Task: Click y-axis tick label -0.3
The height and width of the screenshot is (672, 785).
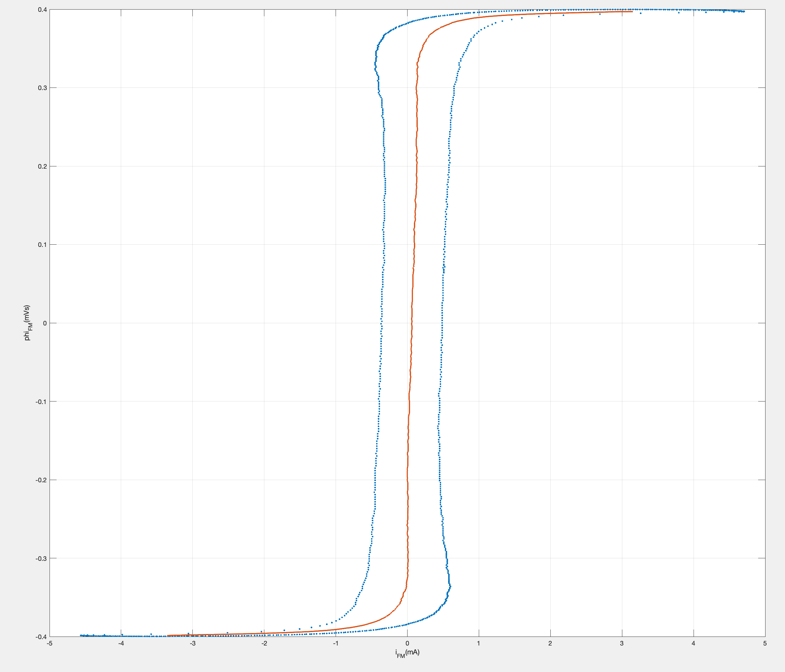Action: (x=41, y=558)
